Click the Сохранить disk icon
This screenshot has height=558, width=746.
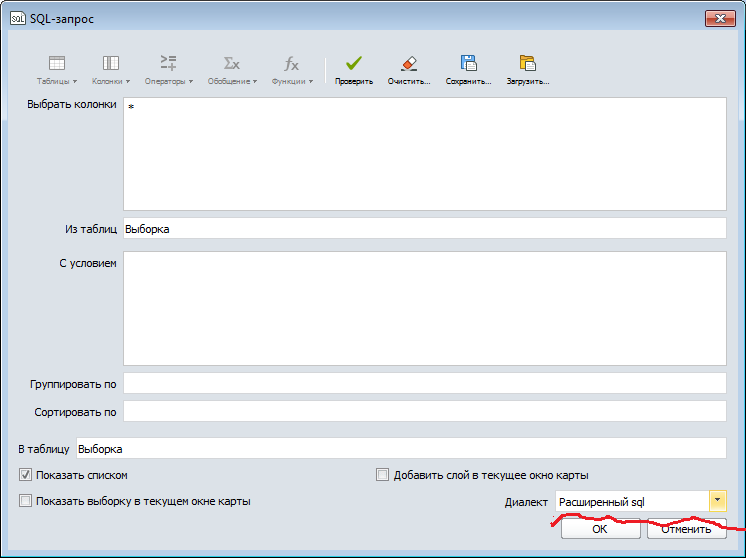pyautogui.click(x=468, y=63)
